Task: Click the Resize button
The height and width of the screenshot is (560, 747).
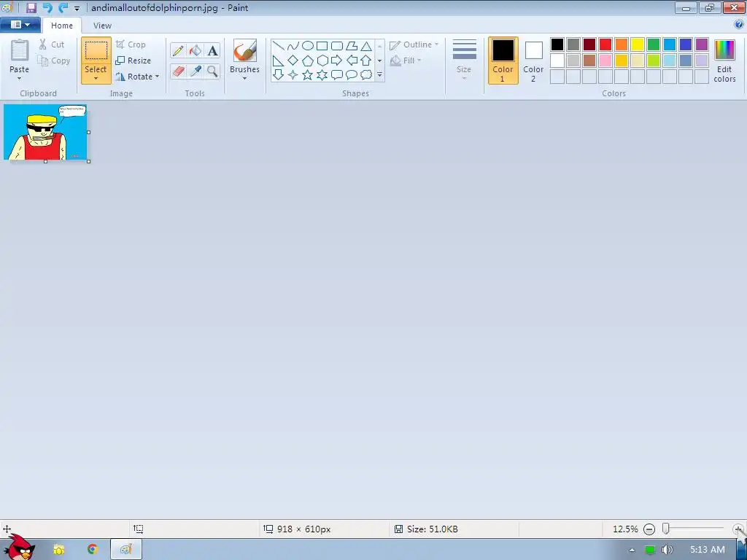Action: point(133,61)
